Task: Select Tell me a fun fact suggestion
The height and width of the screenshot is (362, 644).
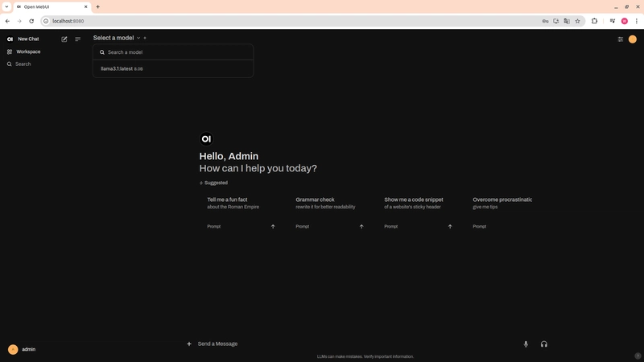Action: point(241,212)
